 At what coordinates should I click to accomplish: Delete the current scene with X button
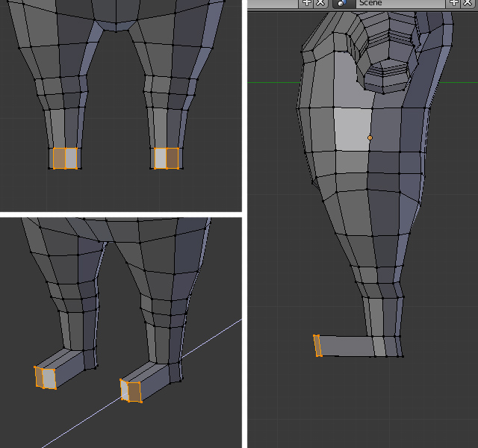point(468,3)
